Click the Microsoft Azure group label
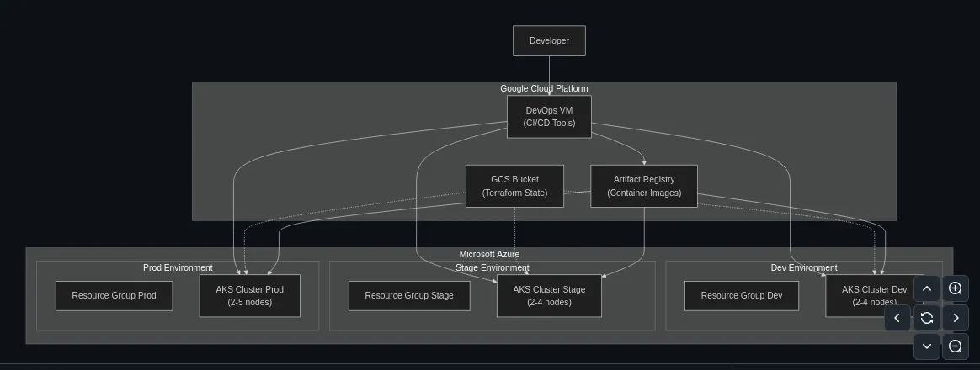 pos(489,254)
